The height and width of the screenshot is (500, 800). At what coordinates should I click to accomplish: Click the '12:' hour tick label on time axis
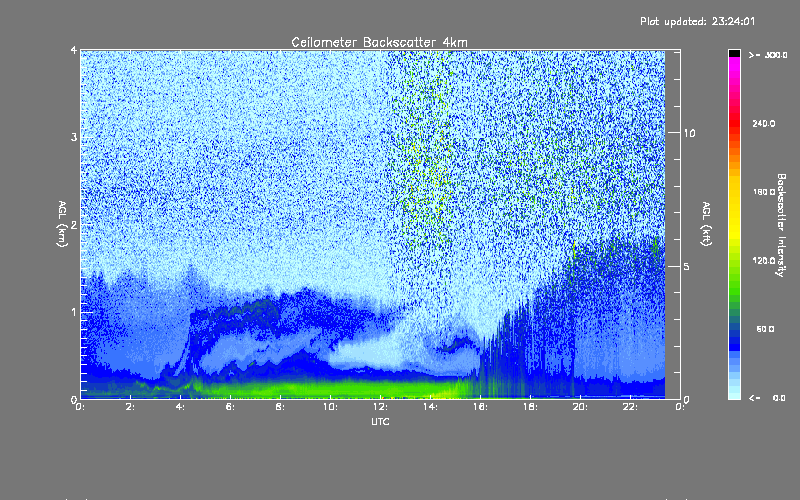(380, 407)
